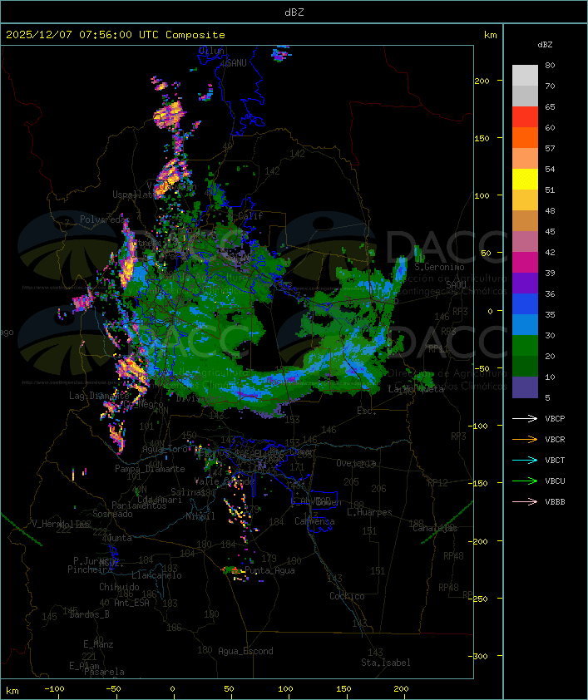Select the red 60-65 dBZ legend swatch

click(x=525, y=117)
